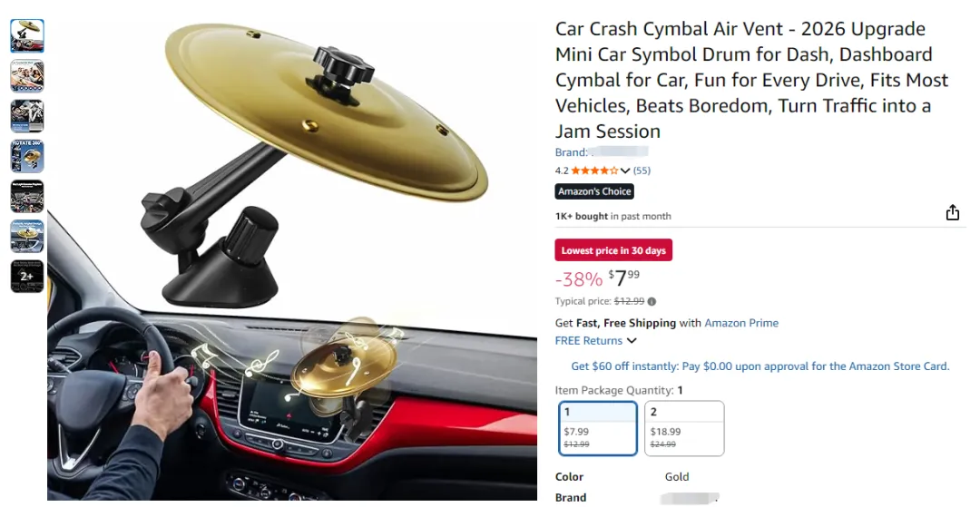Image resolution: width=980 pixels, height=507 pixels.
Task: Open the Amazon Store Card $60 off offer
Action: pyautogui.click(x=760, y=366)
